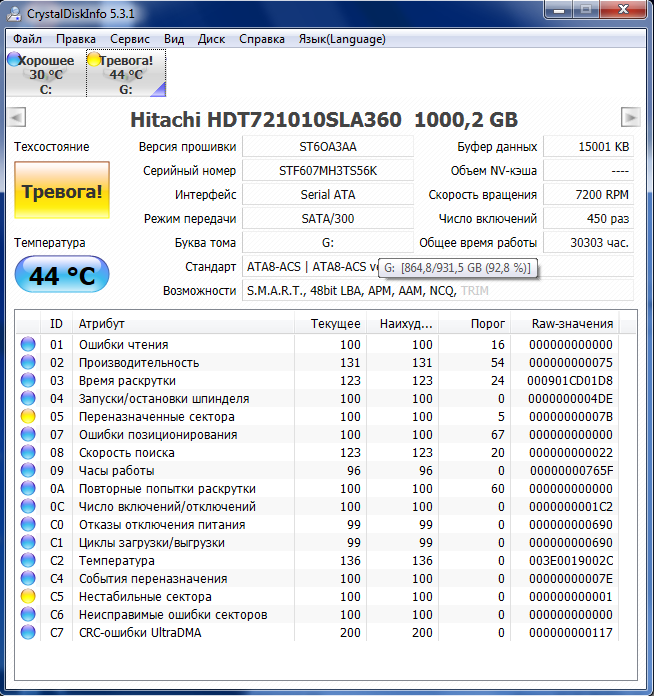This screenshot has height=696, width=654.
Task: Click blue status icon for Производительность
Action: click(28, 363)
